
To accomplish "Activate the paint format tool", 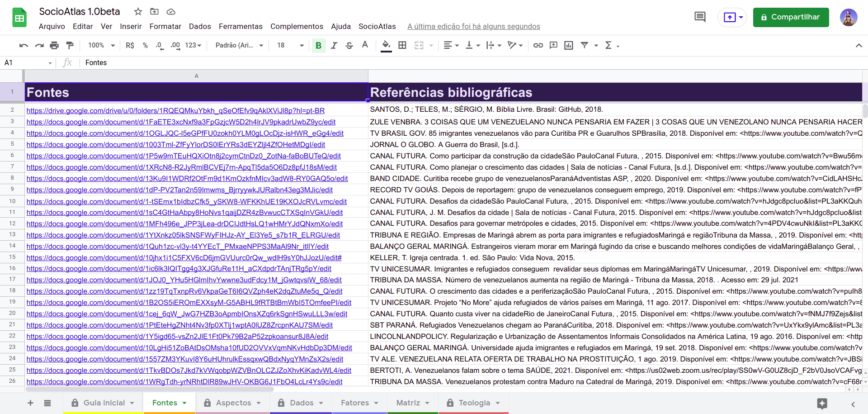I will 70,45.
